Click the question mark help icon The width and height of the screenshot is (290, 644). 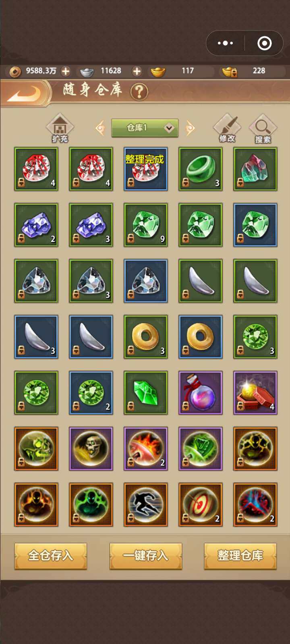click(139, 92)
